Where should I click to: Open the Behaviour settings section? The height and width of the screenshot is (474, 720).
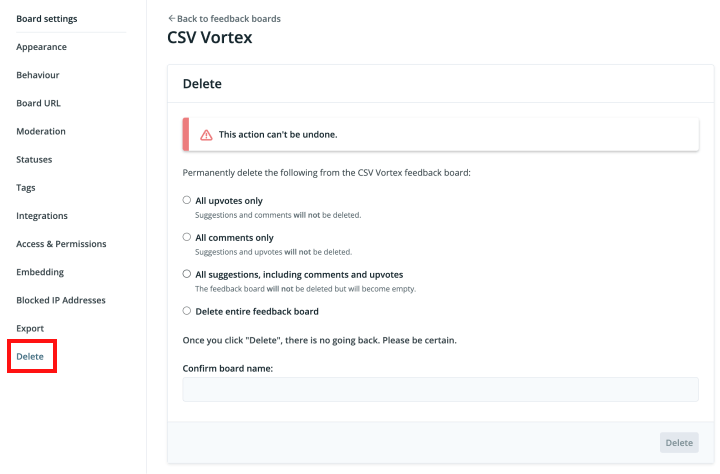pos(38,75)
